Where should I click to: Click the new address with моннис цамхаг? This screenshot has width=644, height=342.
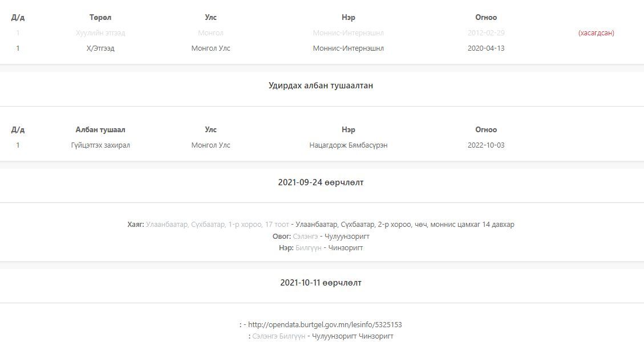click(405, 225)
